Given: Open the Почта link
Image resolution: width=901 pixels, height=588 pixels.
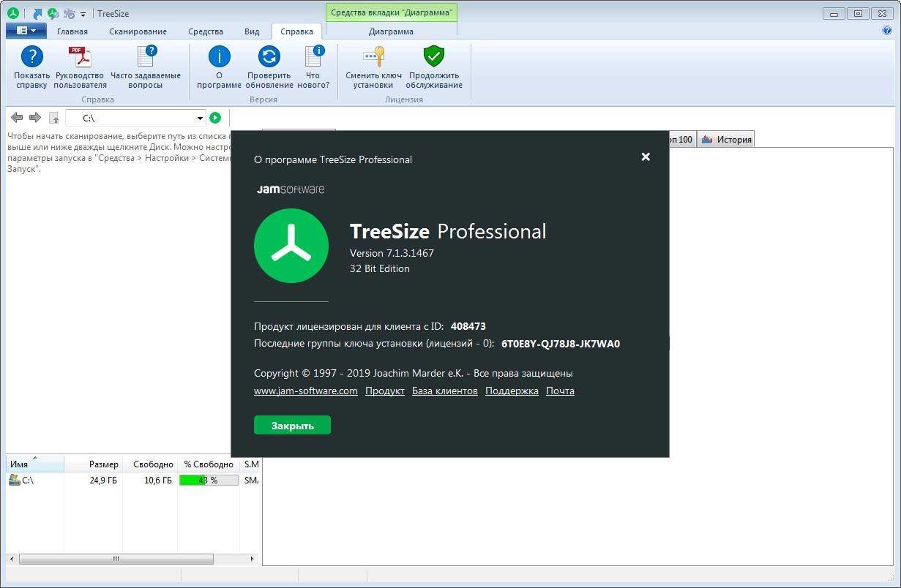Looking at the screenshot, I should pyautogui.click(x=560, y=391).
